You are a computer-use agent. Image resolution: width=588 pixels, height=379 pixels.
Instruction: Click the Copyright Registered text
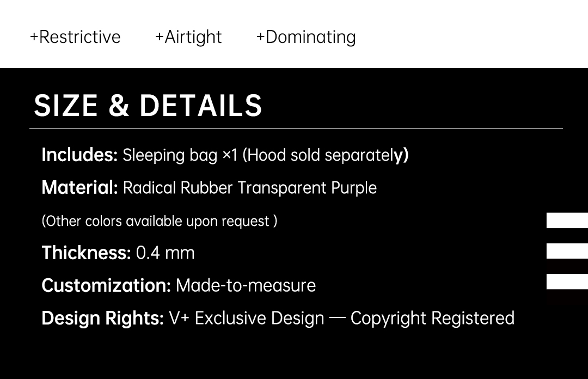tap(432, 318)
